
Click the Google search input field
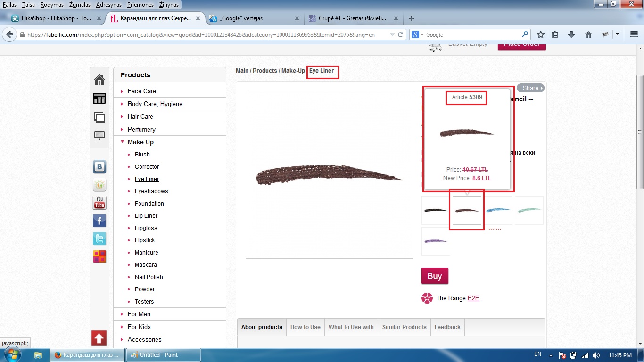pyautogui.click(x=472, y=34)
